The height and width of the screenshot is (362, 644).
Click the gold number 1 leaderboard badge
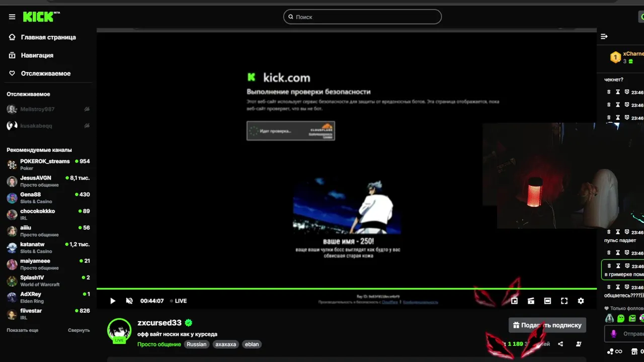(x=615, y=57)
